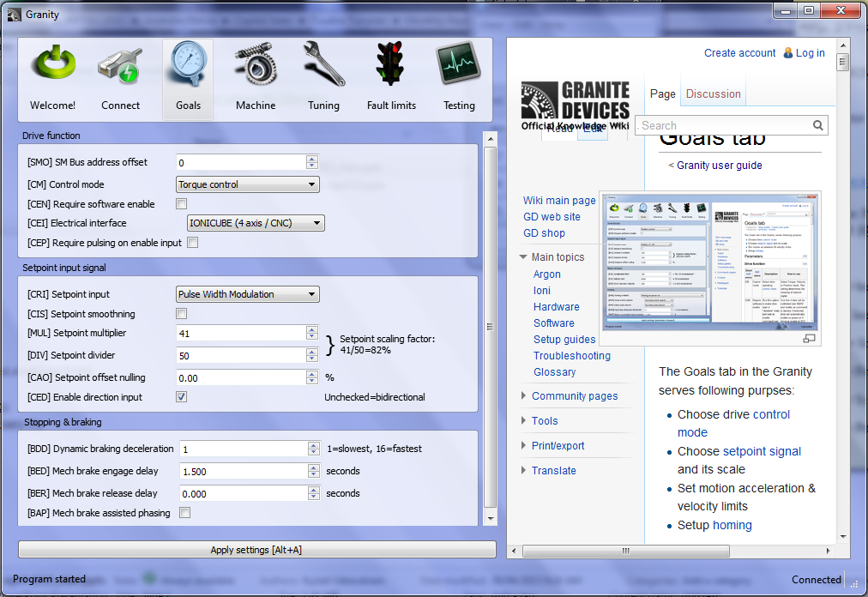Open the Create account link
868x597 pixels.
[739, 52]
